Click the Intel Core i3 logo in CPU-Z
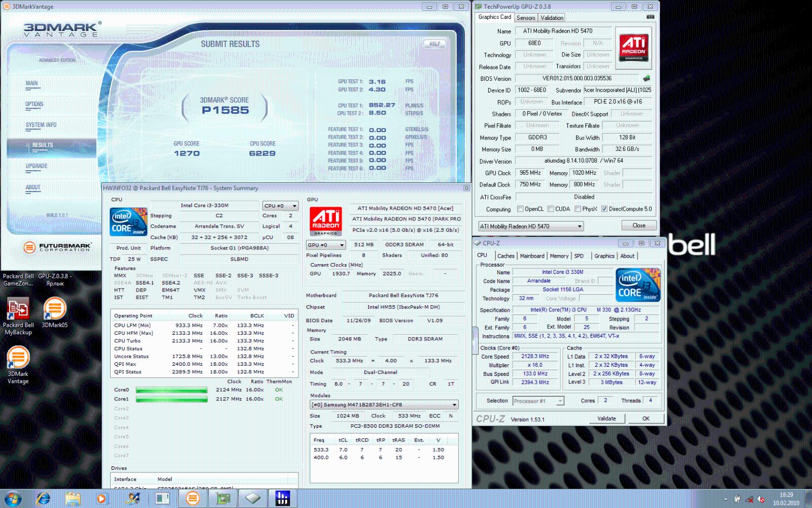 point(638,284)
